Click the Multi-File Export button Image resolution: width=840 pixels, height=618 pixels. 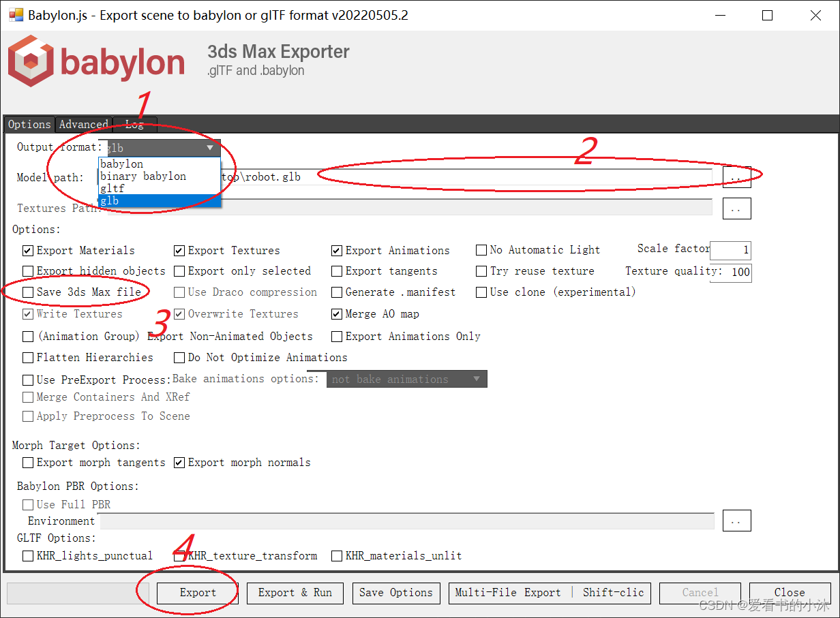click(x=550, y=593)
